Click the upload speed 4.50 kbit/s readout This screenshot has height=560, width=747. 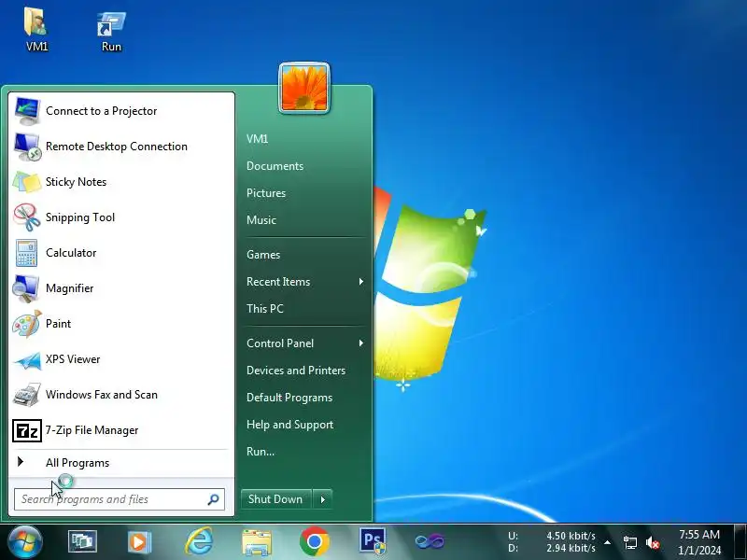(x=571, y=536)
